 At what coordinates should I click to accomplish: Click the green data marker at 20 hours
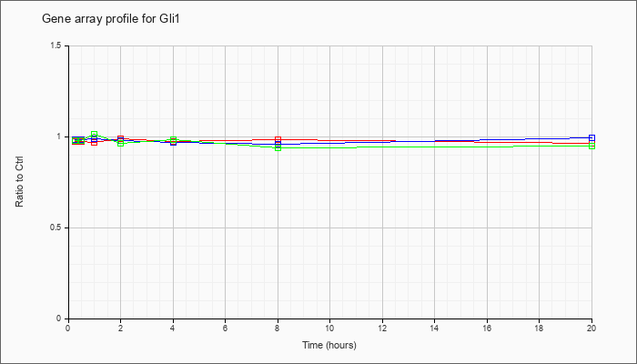tap(591, 146)
